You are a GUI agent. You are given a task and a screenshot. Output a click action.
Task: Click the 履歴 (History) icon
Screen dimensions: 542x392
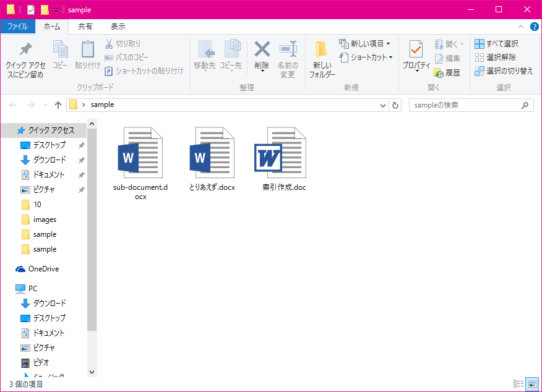click(439, 73)
